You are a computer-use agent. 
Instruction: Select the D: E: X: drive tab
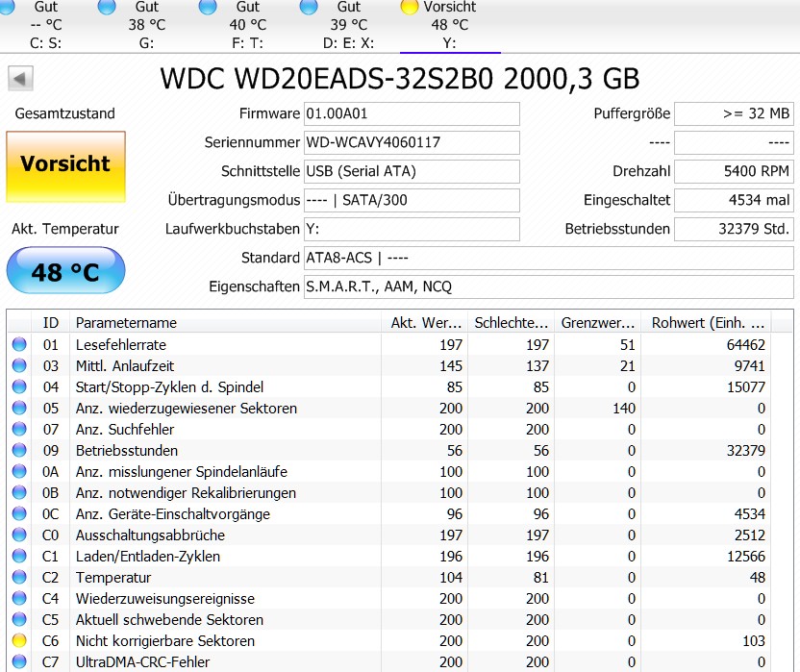click(348, 26)
